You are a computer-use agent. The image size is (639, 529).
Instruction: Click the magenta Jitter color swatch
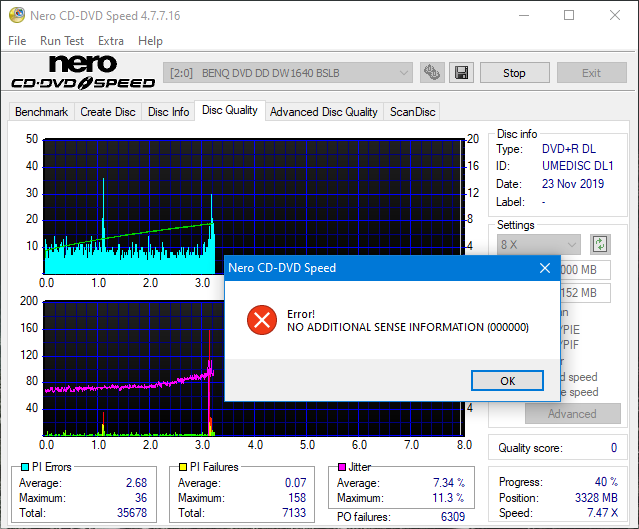pos(342,467)
